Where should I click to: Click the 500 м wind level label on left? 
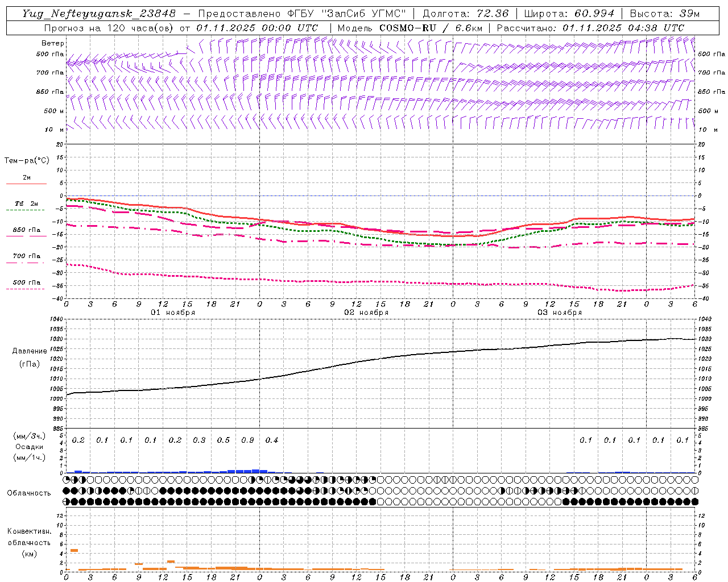[54, 111]
